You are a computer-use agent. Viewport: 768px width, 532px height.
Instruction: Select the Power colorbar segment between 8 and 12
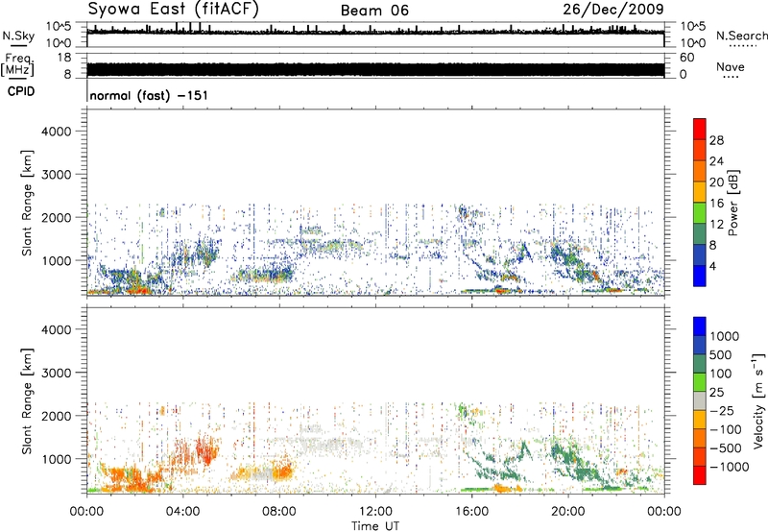pos(700,234)
